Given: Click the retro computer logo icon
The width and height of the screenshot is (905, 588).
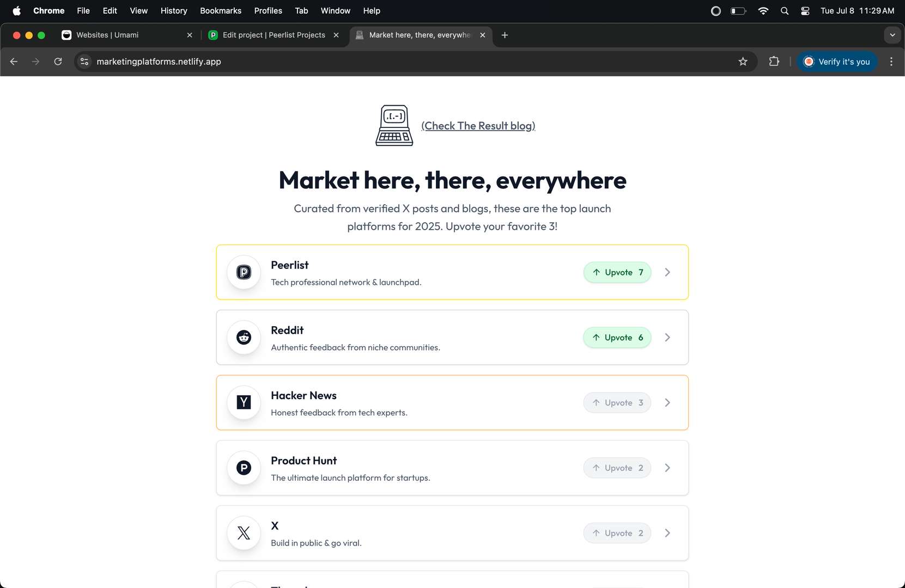Looking at the screenshot, I should 394,125.
